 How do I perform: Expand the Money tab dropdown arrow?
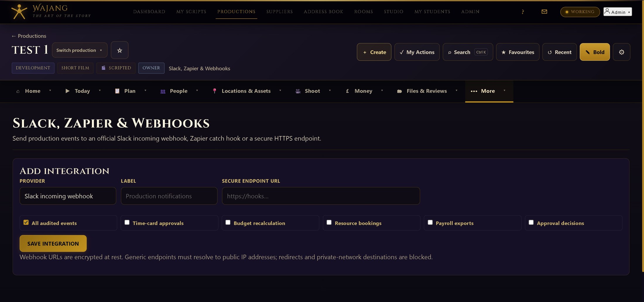click(382, 91)
